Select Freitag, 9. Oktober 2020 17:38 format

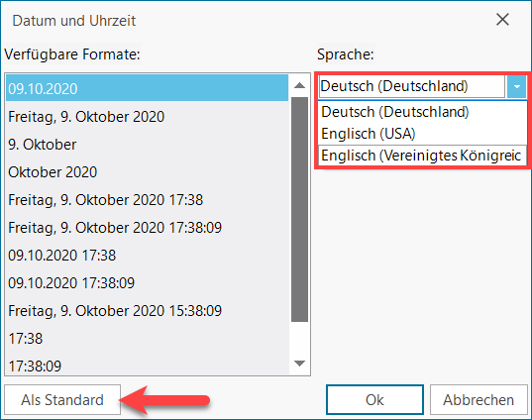[x=148, y=200]
